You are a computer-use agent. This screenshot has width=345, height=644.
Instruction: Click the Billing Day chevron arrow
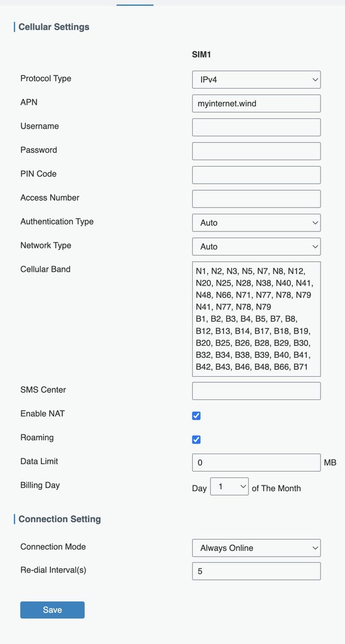pos(243,486)
